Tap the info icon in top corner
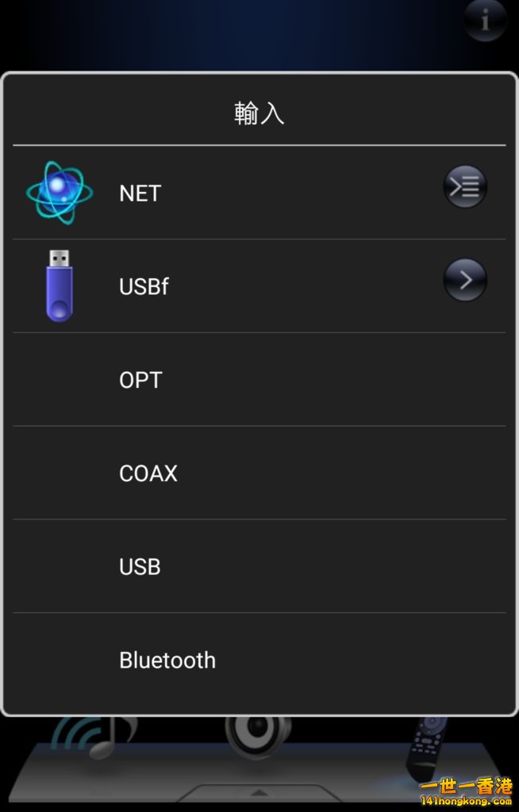 485,20
